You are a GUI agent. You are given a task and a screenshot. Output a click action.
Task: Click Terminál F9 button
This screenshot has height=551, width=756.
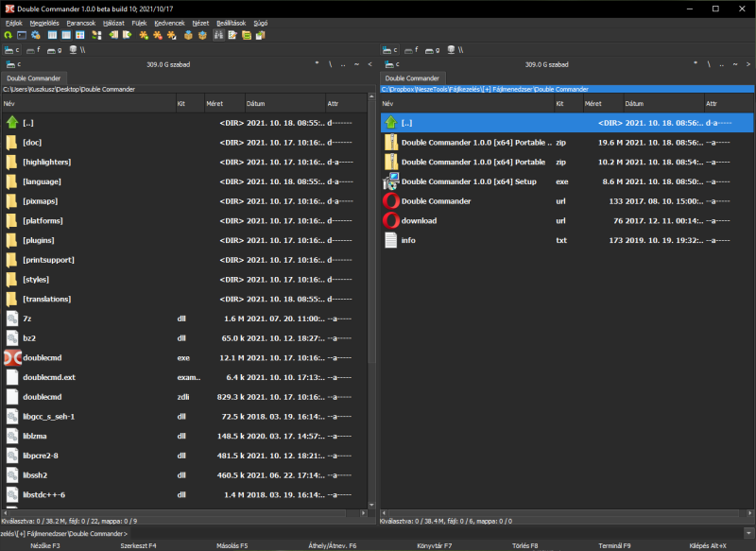pos(615,545)
